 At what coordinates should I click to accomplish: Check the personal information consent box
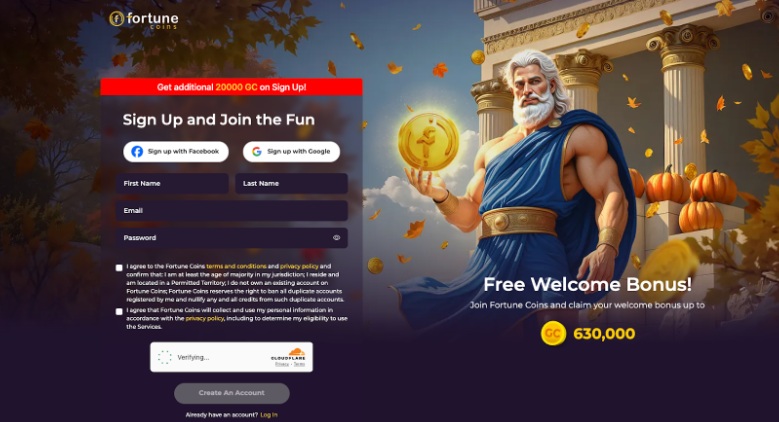pos(119,312)
